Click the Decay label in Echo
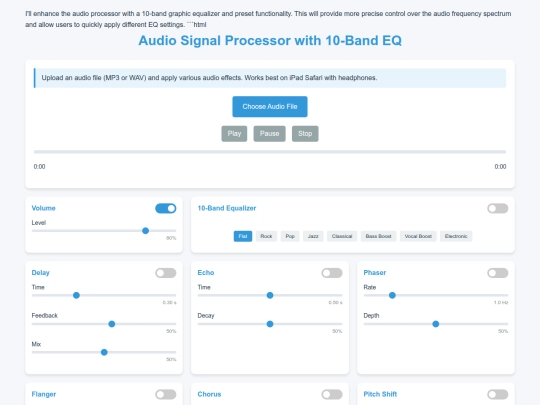 pyautogui.click(x=206, y=315)
